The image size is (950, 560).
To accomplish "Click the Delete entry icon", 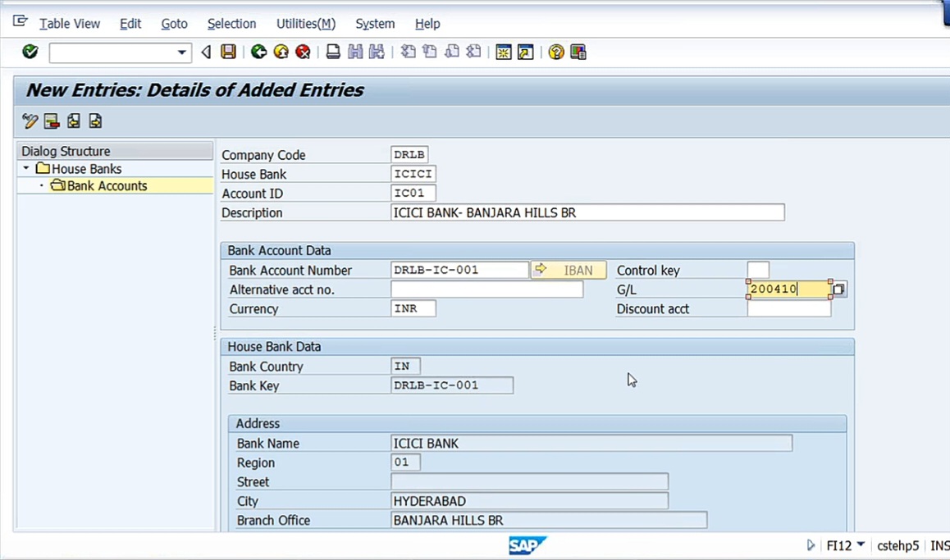I will 52,121.
